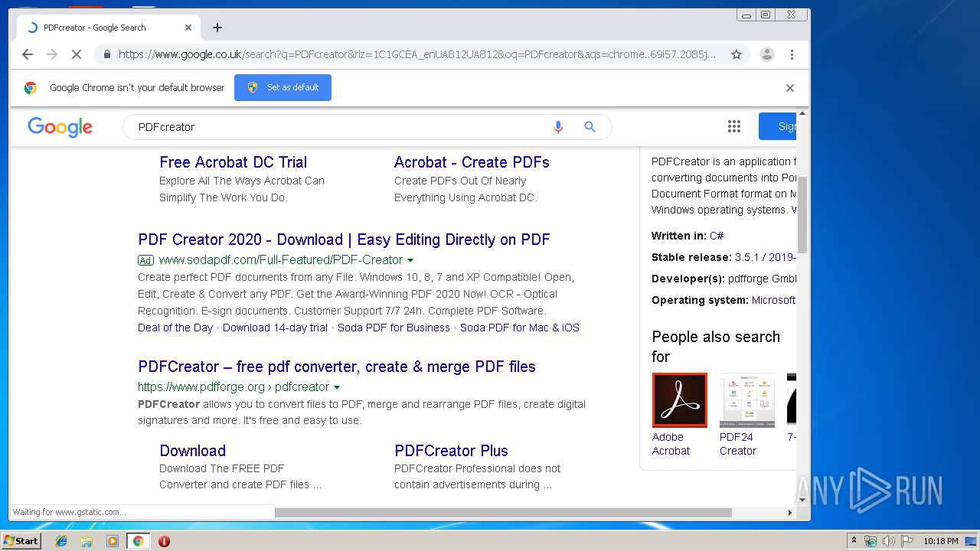Open Chrome three-dot menu
Viewport: 980px width, 551px height.
coord(792,54)
